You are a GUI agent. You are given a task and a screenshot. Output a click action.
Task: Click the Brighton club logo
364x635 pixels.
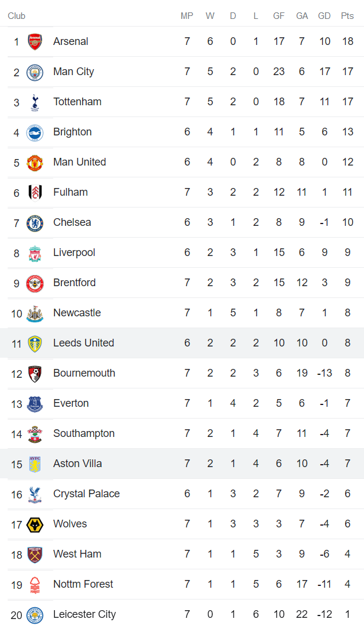coord(35,132)
